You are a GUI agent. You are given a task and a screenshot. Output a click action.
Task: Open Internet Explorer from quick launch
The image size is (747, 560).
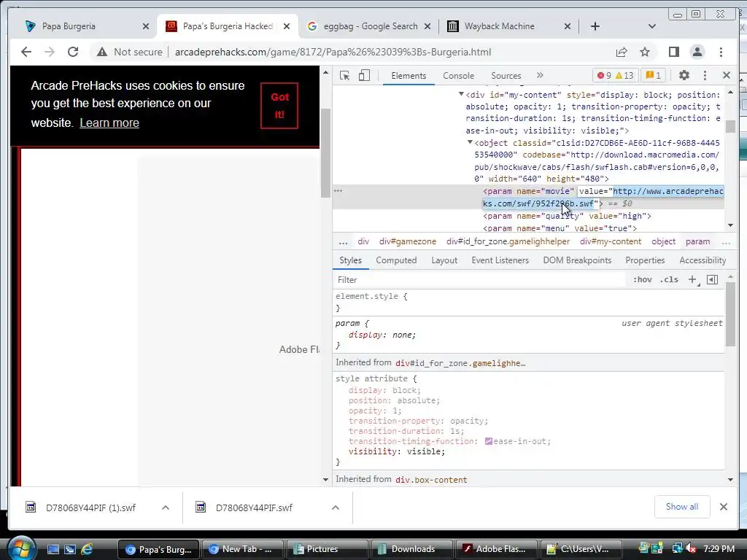click(x=86, y=549)
